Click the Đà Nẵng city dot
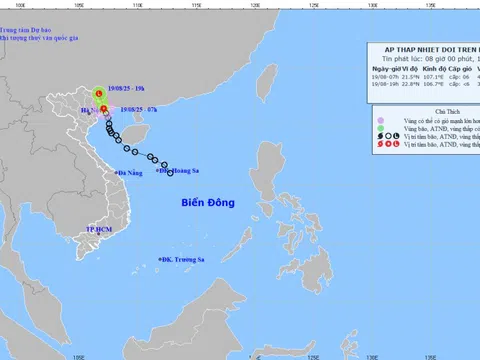 [116, 173]
